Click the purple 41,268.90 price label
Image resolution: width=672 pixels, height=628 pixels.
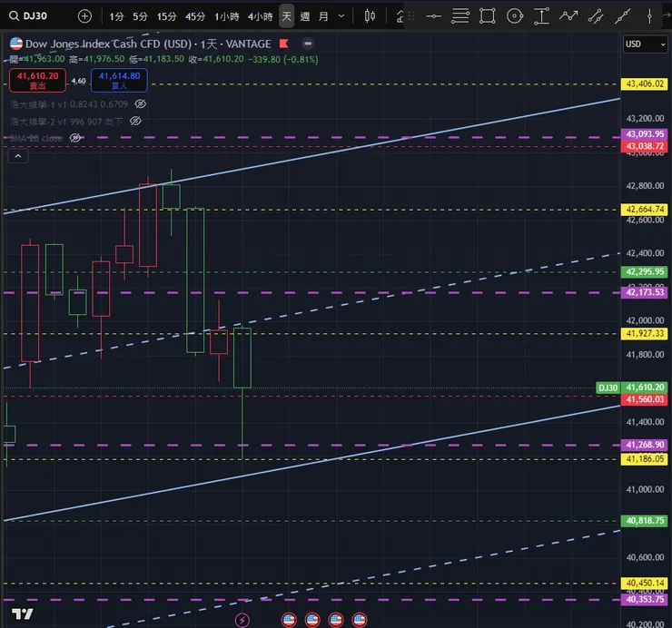click(645, 445)
